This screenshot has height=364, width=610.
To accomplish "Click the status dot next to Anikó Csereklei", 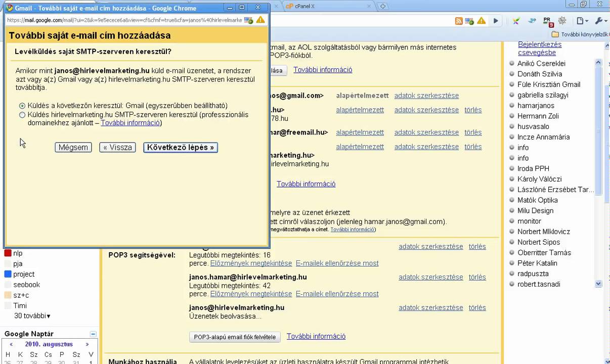I will (512, 64).
